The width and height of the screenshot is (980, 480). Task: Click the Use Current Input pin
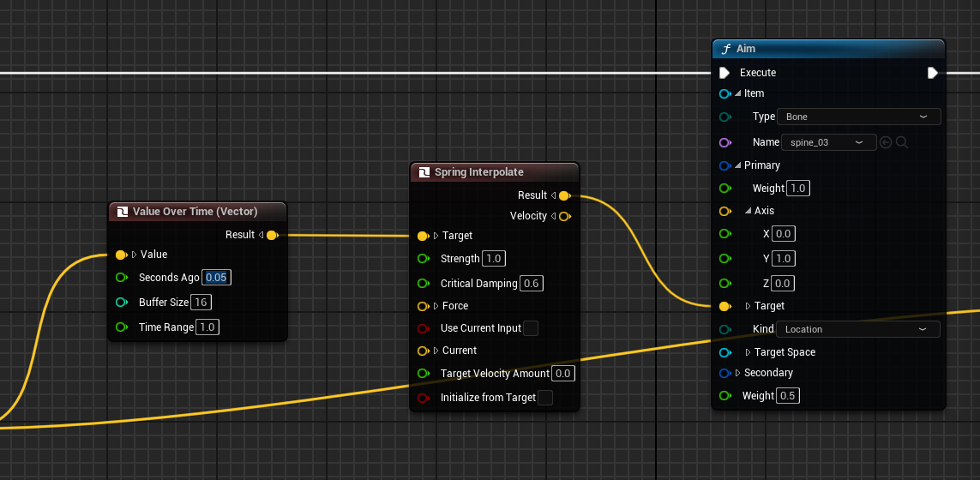[424, 328]
